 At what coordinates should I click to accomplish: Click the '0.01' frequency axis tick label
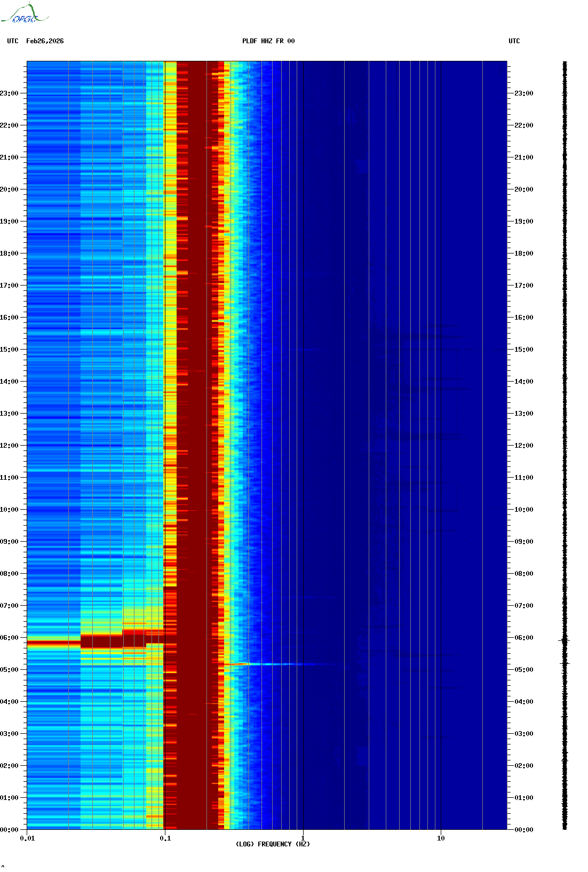[x=27, y=838]
